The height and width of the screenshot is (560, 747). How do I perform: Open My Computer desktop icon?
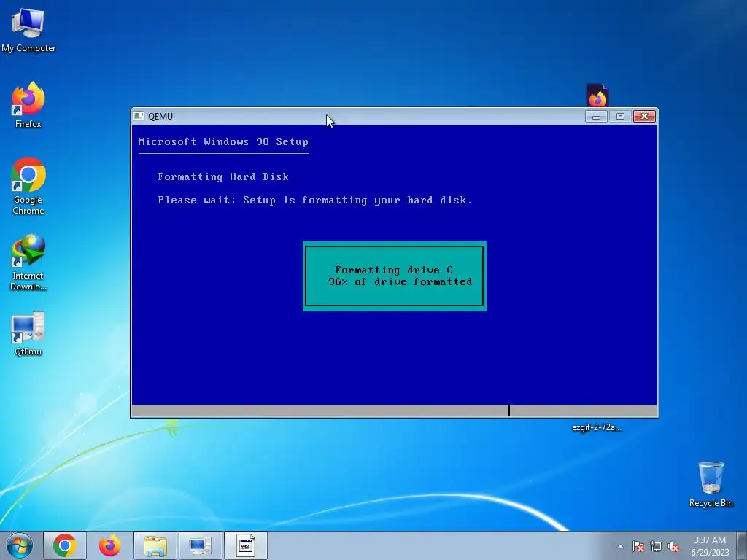28,30
